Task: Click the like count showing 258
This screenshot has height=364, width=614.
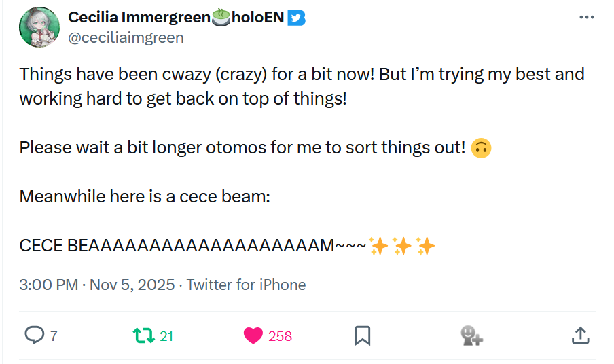Action: 280,335
